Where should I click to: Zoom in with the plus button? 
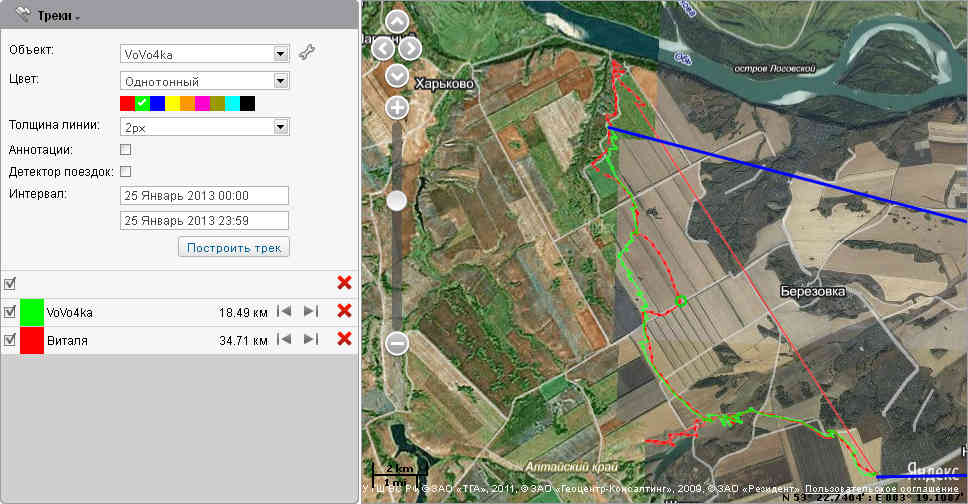(397, 108)
